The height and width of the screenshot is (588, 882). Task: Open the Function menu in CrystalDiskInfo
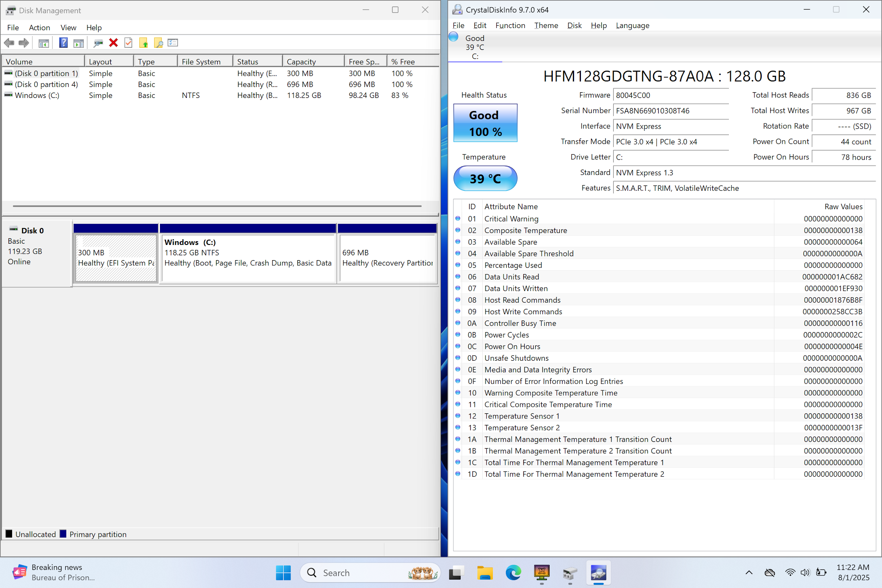point(510,25)
